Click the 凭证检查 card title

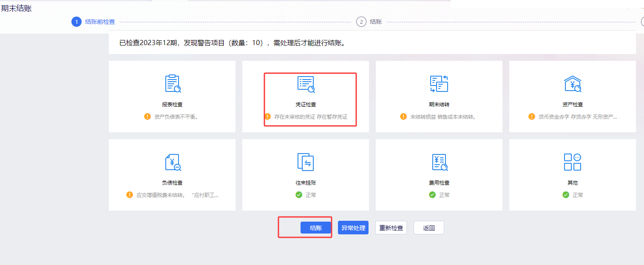pos(306,104)
